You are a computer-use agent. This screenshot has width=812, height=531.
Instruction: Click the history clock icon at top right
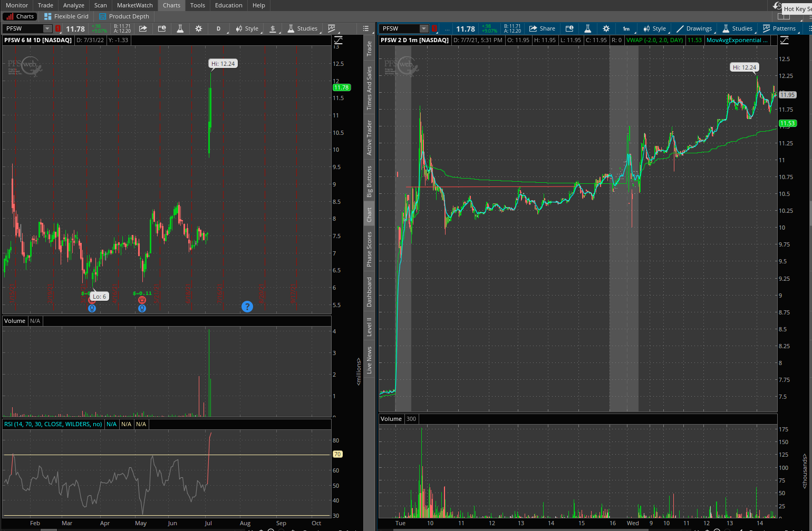[x=777, y=6]
